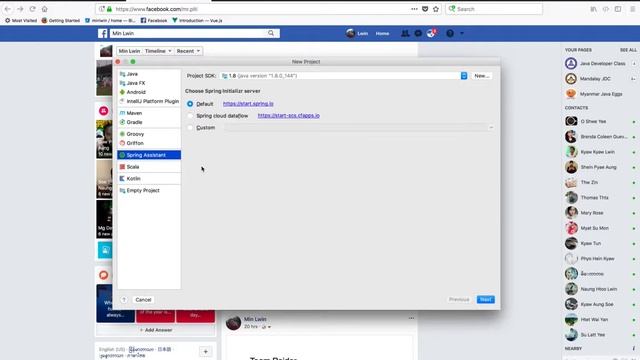Bookmark page with star icon
640x360 pixels.
436,9
